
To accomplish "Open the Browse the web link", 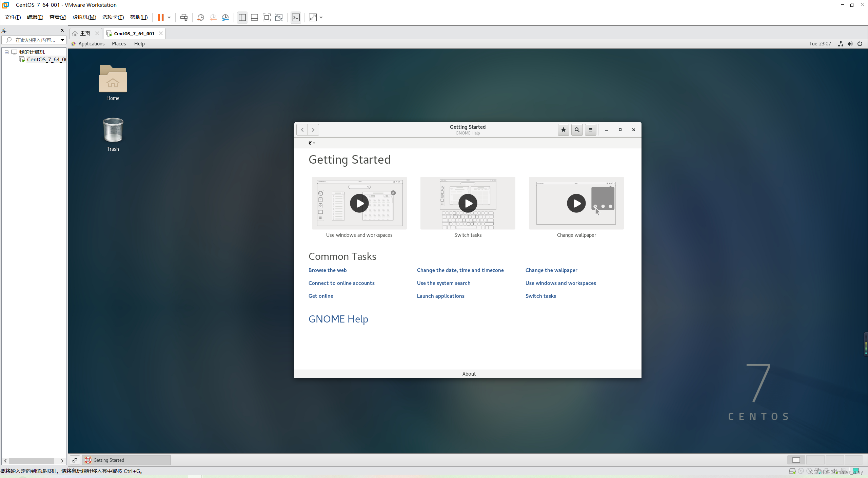I will click(x=327, y=270).
